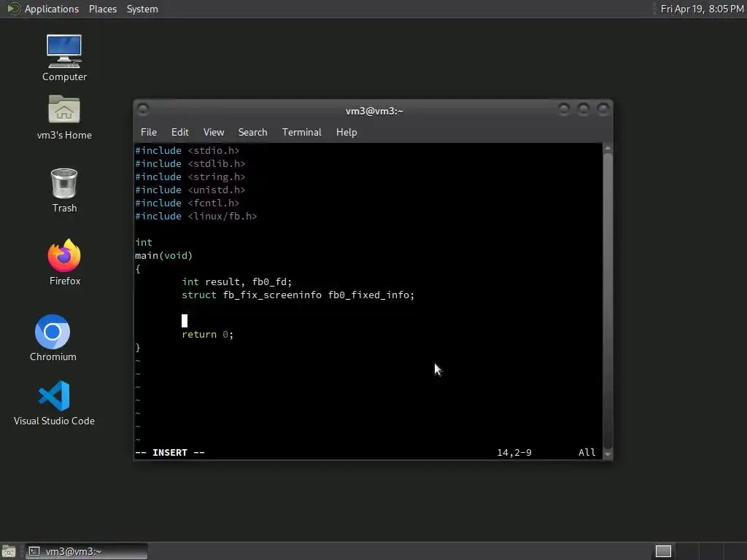Minimize the vm3@vm3:~ terminal window
This screenshot has height=560, width=747.
pyautogui.click(x=564, y=109)
